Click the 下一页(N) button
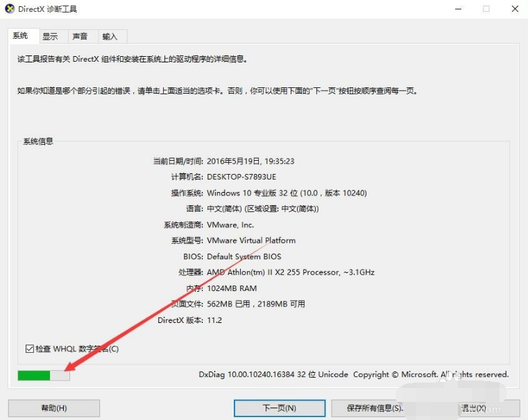Viewport: 528px width, 420px height. 279,408
